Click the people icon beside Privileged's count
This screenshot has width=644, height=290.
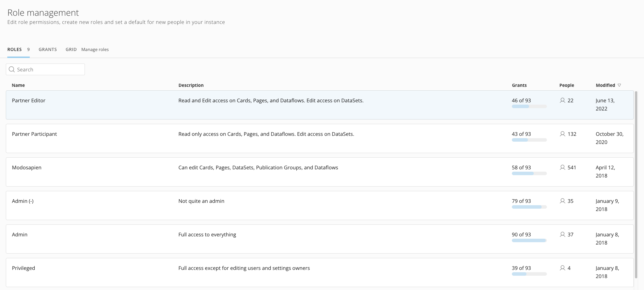coord(562,268)
